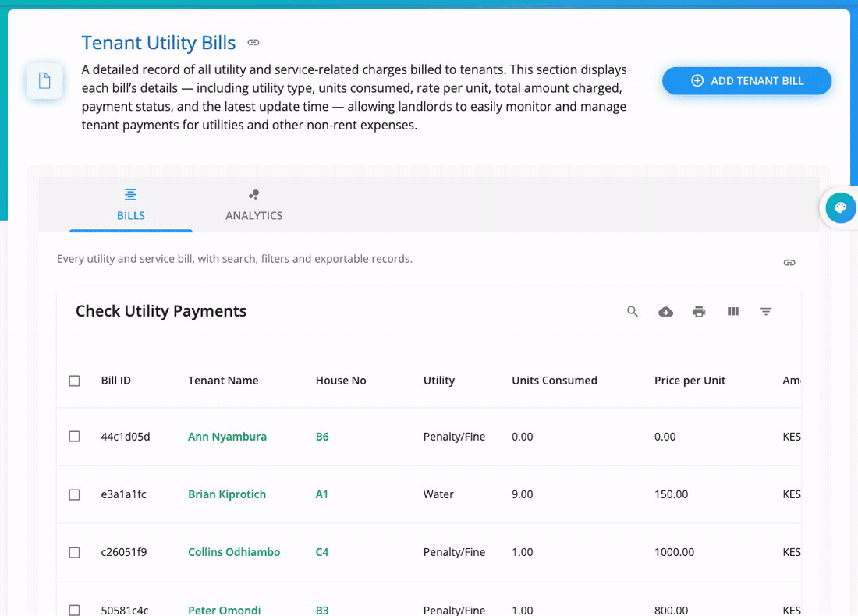Click bill ID c26051f9 cell

[x=124, y=552]
